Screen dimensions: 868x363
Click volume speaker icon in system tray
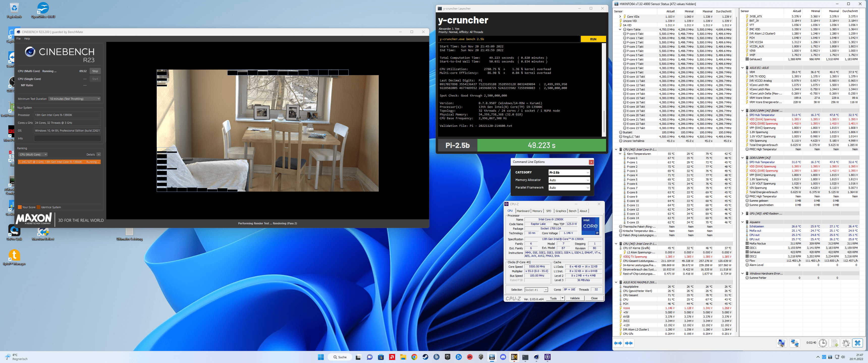pyautogui.click(x=843, y=357)
